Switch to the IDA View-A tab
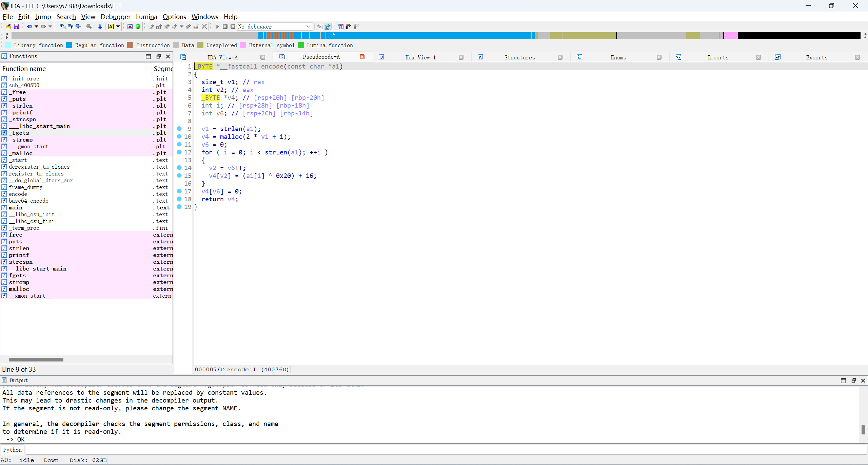 [222, 57]
